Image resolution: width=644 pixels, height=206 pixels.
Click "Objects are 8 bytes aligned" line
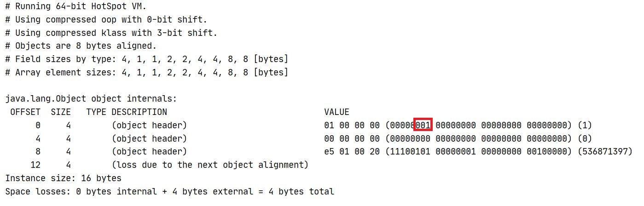(x=81, y=46)
